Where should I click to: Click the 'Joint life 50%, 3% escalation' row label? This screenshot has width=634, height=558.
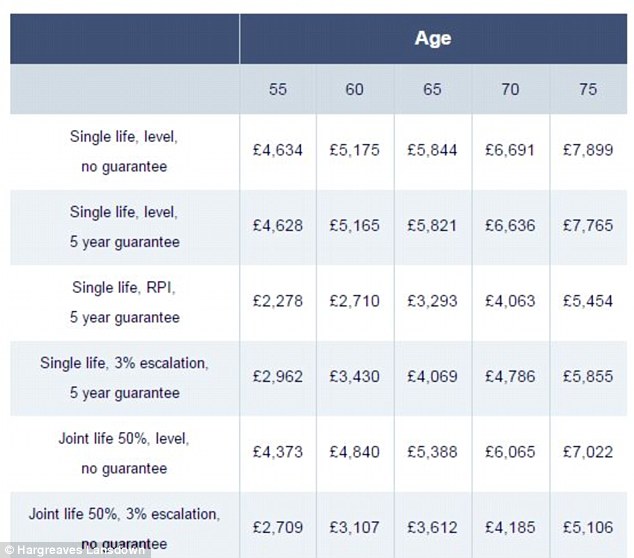[124, 528]
